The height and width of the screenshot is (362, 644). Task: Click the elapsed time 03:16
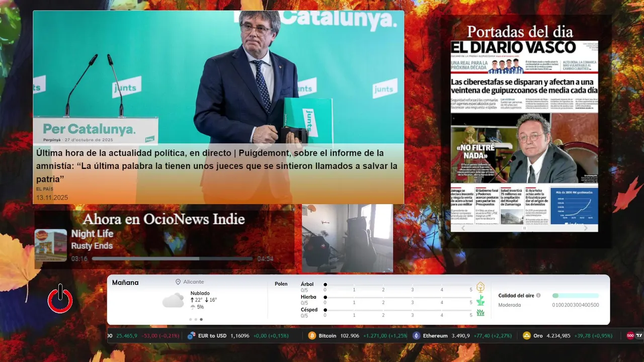79,259
